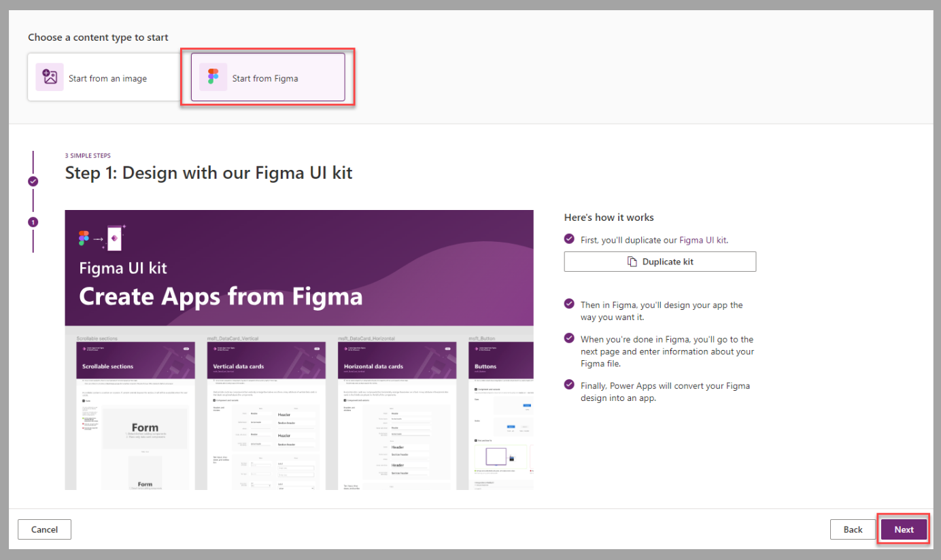Click the "3 SIMPLE STEPS" label
Image resolution: width=941 pixels, height=560 pixels.
click(88, 156)
